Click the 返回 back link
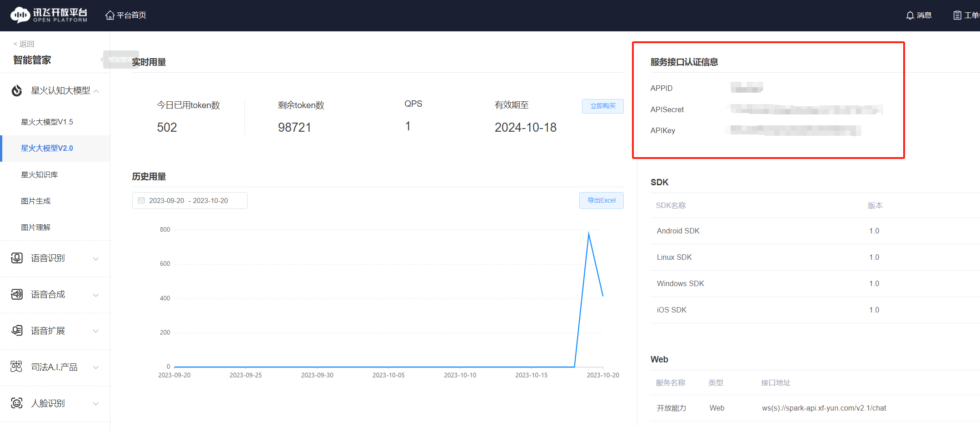Screen dimensions: 980x431 [x=24, y=44]
